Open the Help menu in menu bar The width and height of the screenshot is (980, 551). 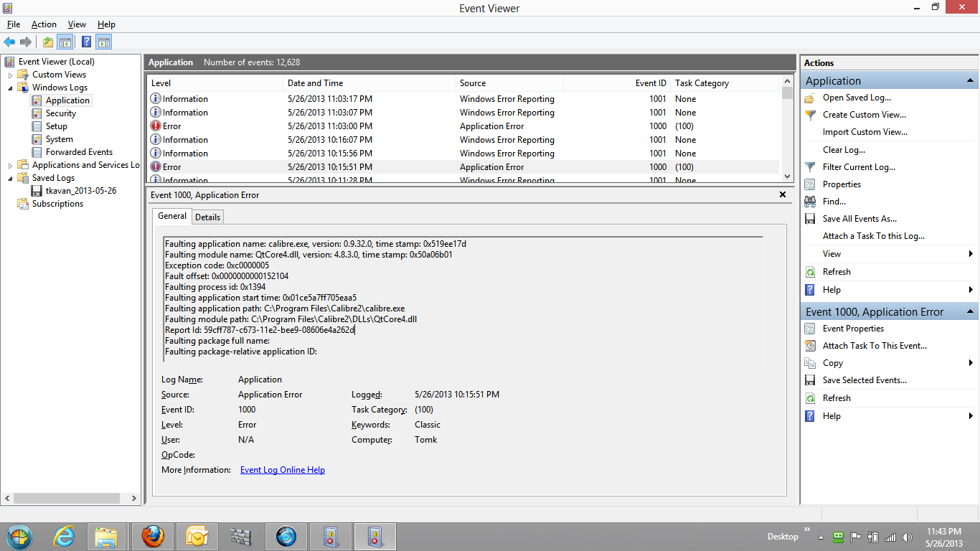tap(106, 24)
